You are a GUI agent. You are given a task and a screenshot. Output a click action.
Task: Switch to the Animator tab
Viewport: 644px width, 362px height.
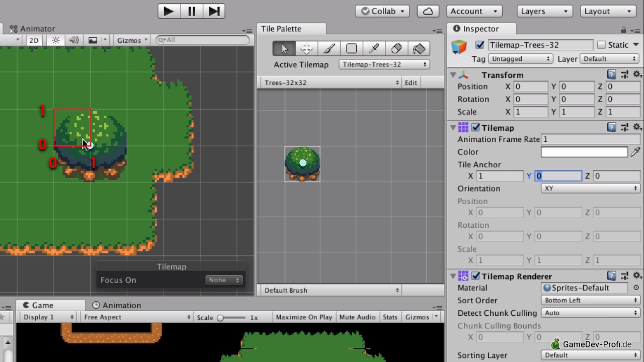point(33,29)
